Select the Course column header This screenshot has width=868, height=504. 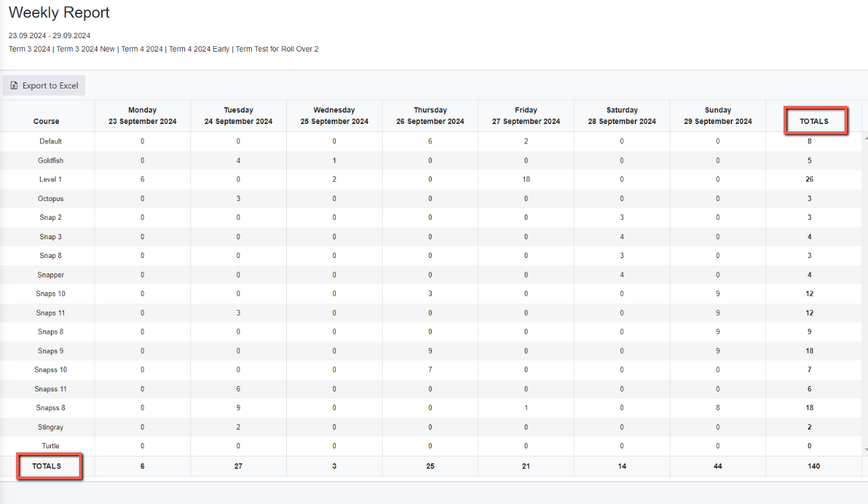coord(46,121)
